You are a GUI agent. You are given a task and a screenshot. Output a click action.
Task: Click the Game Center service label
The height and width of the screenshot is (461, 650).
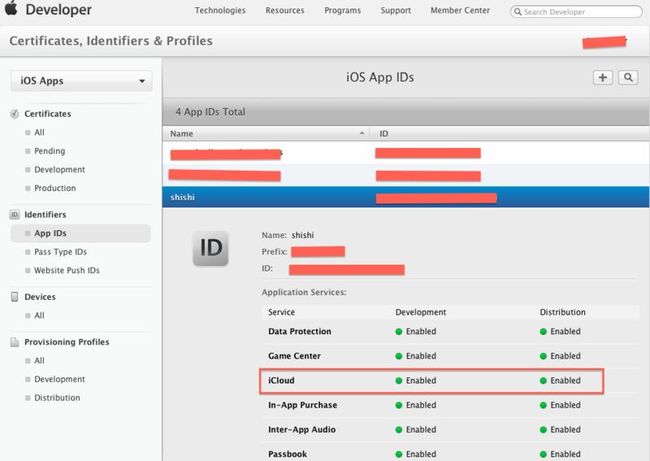click(x=294, y=356)
